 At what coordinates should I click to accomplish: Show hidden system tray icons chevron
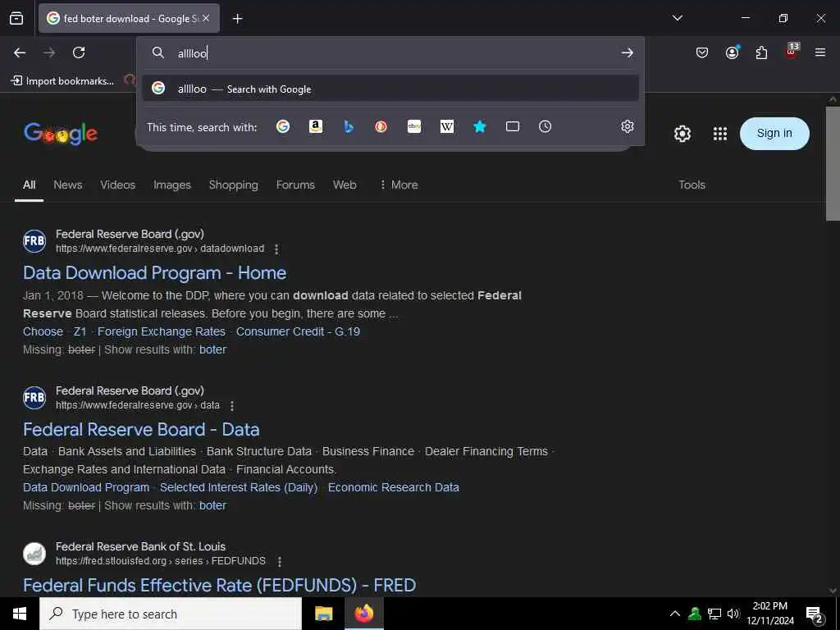(675, 614)
